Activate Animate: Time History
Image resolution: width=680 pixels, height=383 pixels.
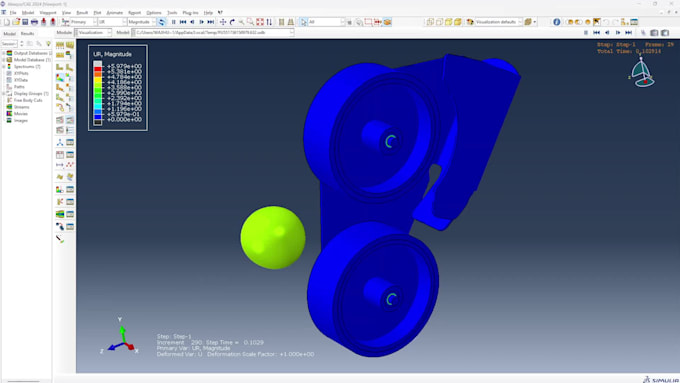(69, 120)
